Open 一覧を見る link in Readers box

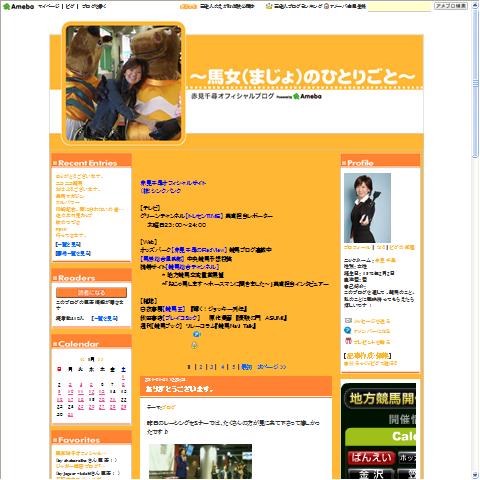pyautogui.click(x=105, y=319)
